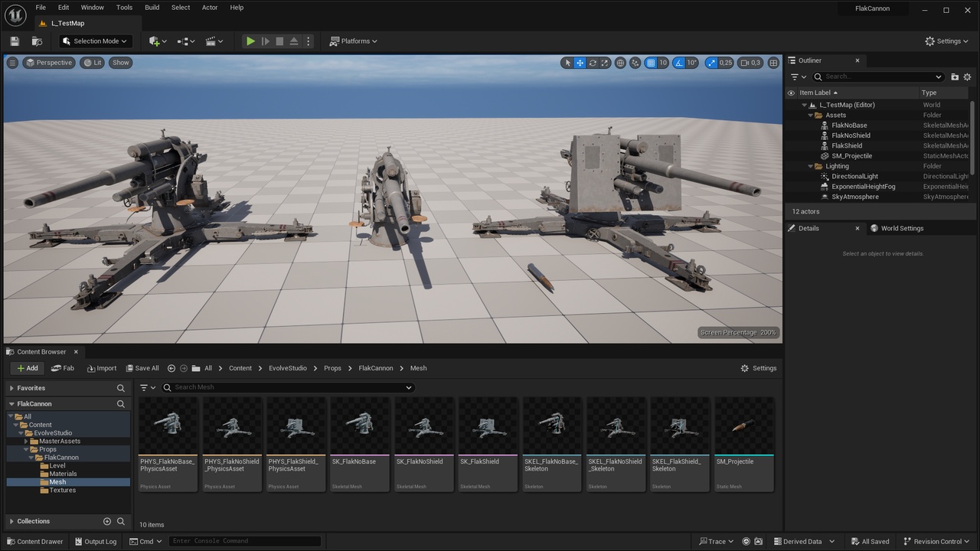Open the Output Log panel
Image resolution: width=980 pixels, height=551 pixels.
point(95,542)
